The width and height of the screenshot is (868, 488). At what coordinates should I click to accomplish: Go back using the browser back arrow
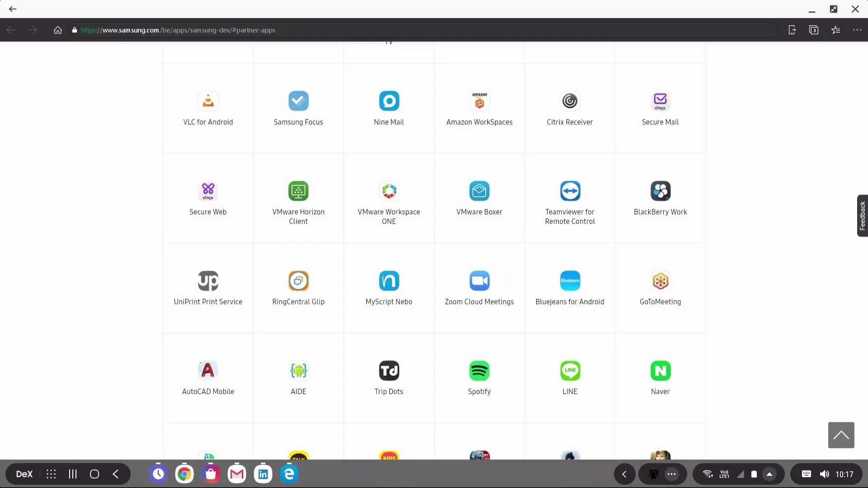11,30
